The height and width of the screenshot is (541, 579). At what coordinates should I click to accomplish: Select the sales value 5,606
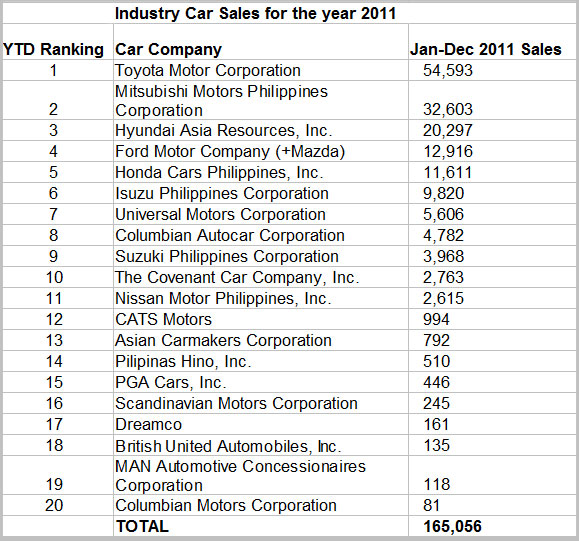[443, 215]
